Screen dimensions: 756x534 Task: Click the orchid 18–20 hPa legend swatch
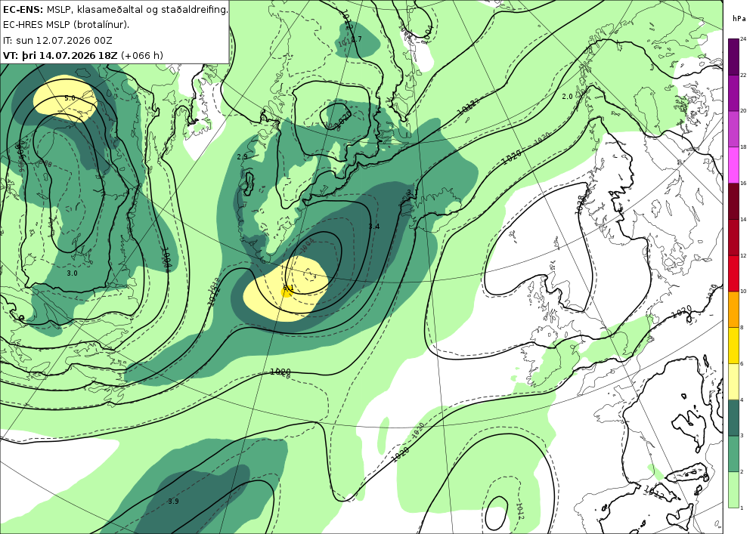coord(733,128)
